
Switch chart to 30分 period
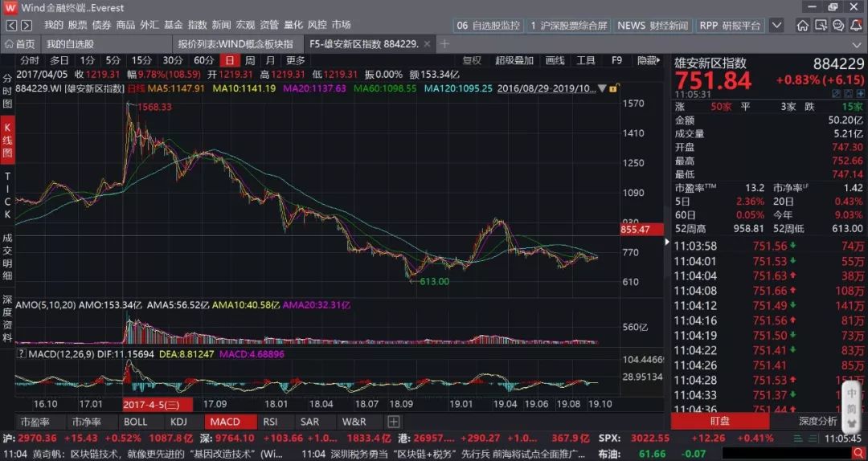pos(173,60)
